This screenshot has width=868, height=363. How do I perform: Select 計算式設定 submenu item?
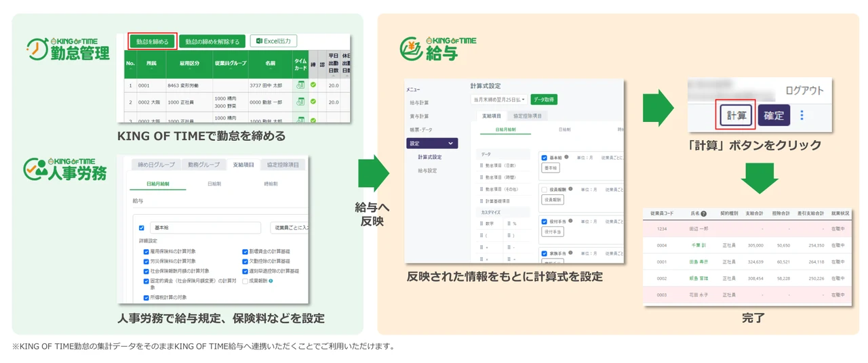(430, 156)
